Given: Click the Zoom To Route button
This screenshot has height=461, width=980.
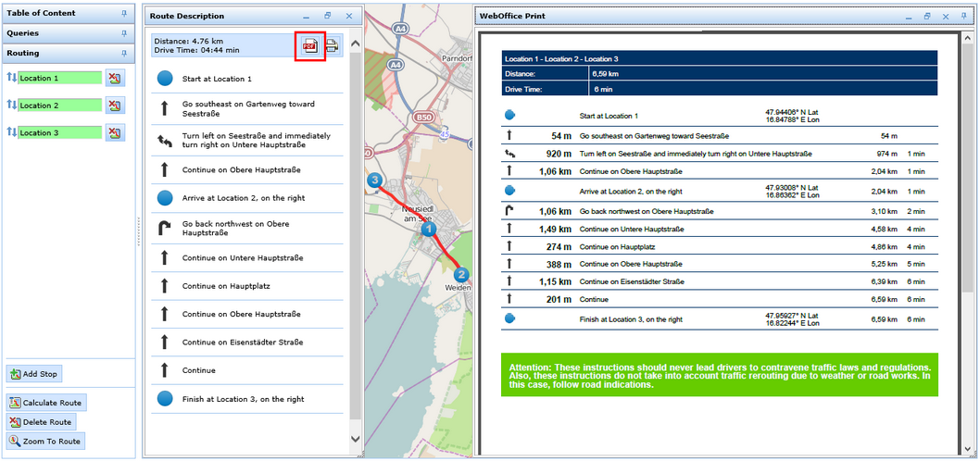Looking at the screenshot, I should [x=45, y=442].
